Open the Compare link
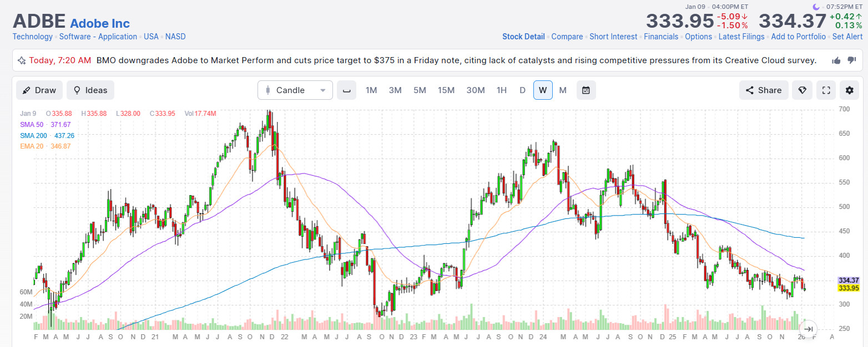 coord(567,37)
